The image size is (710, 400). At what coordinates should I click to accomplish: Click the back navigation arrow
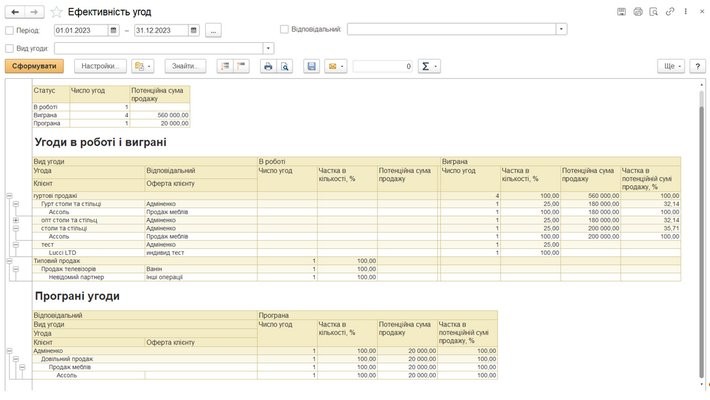[15, 11]
